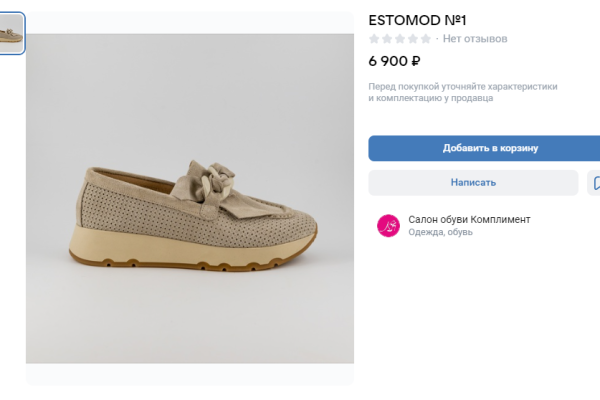Image resolution: width=600 pixels, height=400 pixels.
Task: Open the Нет отзывов reviews link
Action: 475,39
